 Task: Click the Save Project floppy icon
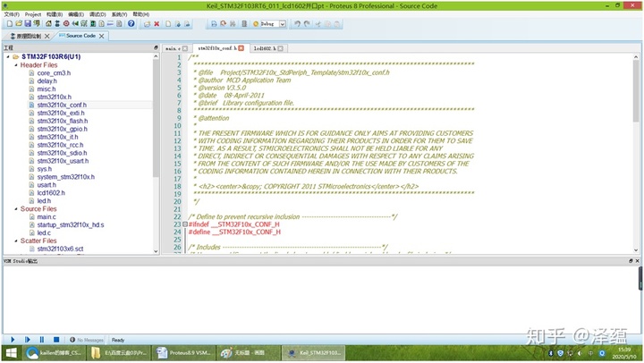[28, 24]
